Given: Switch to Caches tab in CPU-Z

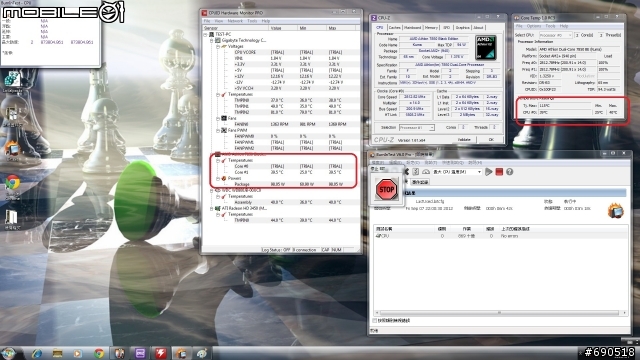Looking at the screenshot, I should [394, 27].
